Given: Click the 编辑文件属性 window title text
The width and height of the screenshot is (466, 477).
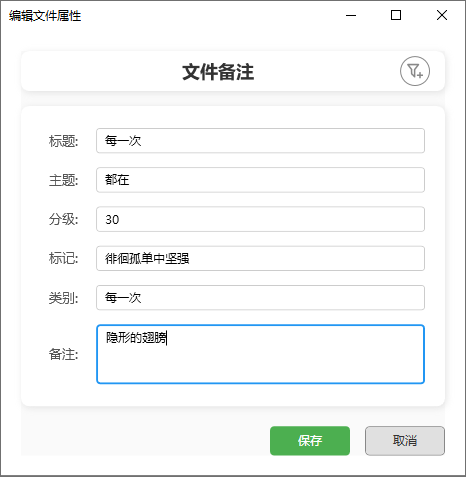Looking at the screenshot, I should (x=45, y=16).
